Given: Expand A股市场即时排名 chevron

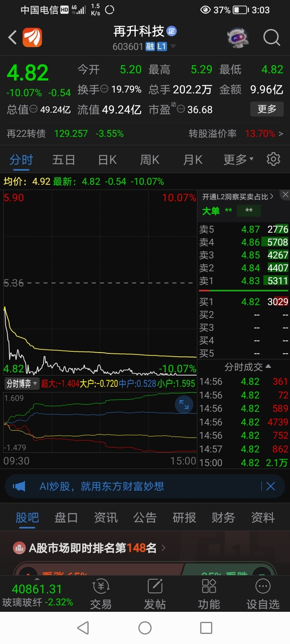Looking at the screenshot, I should pos(163,548).
